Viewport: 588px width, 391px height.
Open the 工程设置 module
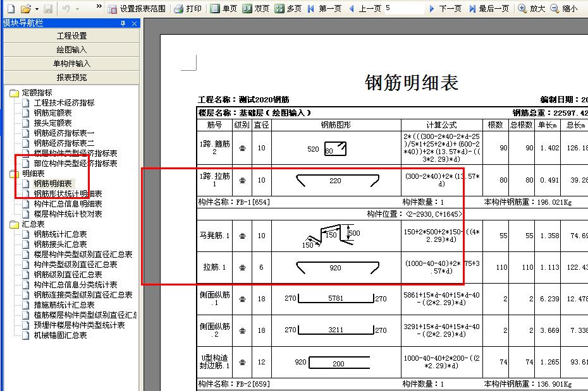[x=71, y=35]
